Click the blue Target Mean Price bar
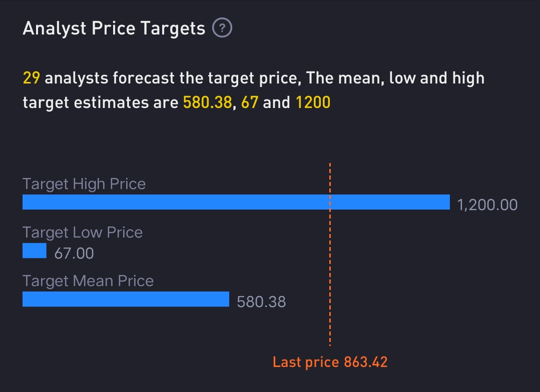 coord(126,299)
